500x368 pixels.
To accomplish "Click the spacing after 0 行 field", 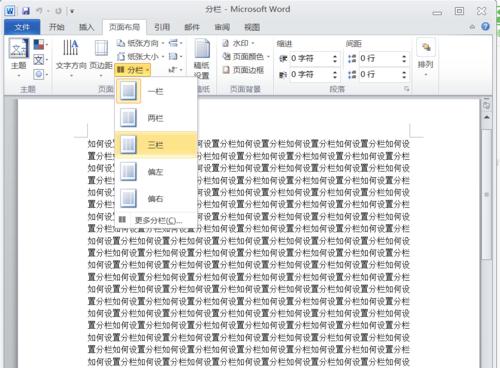I will tap(379, 74).
